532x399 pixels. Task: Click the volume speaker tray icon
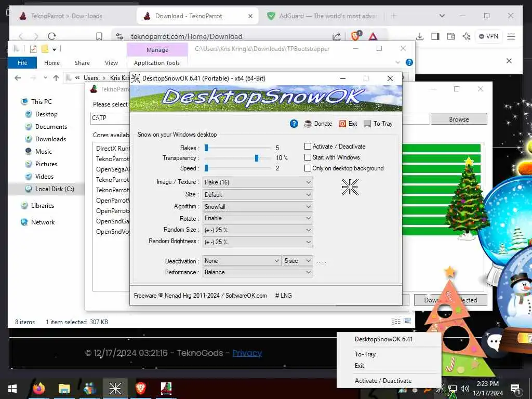[465, 389]
